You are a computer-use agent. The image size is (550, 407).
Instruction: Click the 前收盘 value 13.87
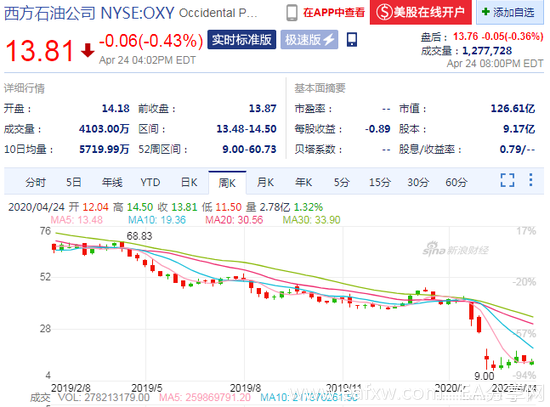point(262,108)
